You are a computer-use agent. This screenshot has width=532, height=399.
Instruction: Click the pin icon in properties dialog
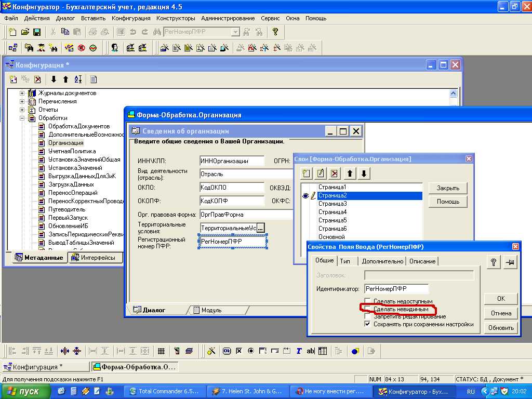click(510, 263)
